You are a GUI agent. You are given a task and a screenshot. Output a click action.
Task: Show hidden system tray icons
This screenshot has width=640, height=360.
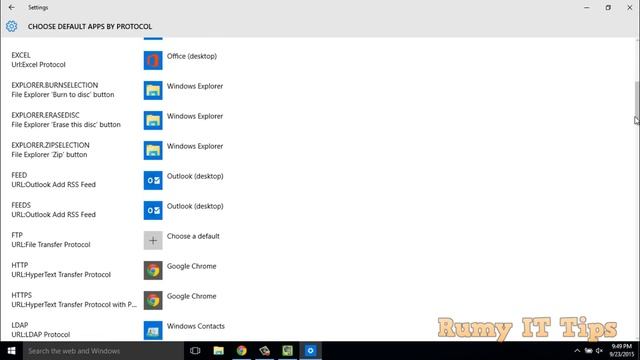click(x=577, y=351)
